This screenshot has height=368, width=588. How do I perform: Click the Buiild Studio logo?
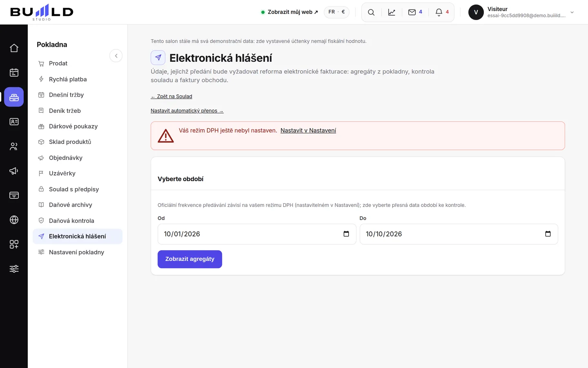point(42,12)
